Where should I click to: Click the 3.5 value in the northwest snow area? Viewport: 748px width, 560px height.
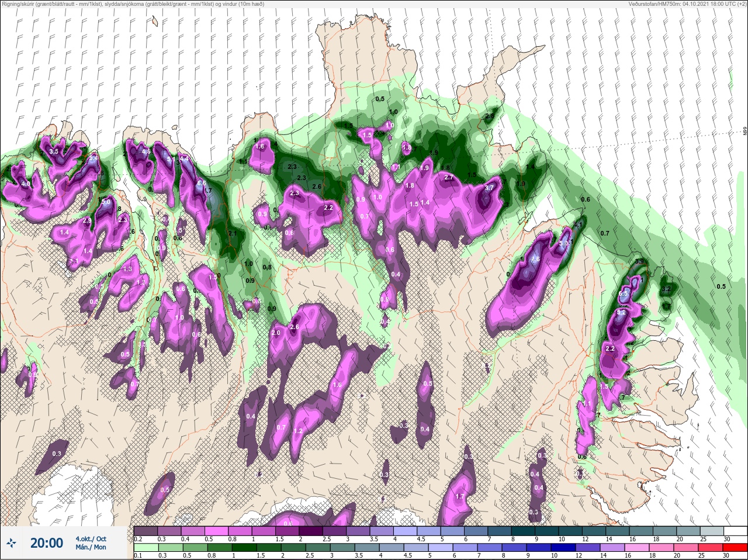54,152
